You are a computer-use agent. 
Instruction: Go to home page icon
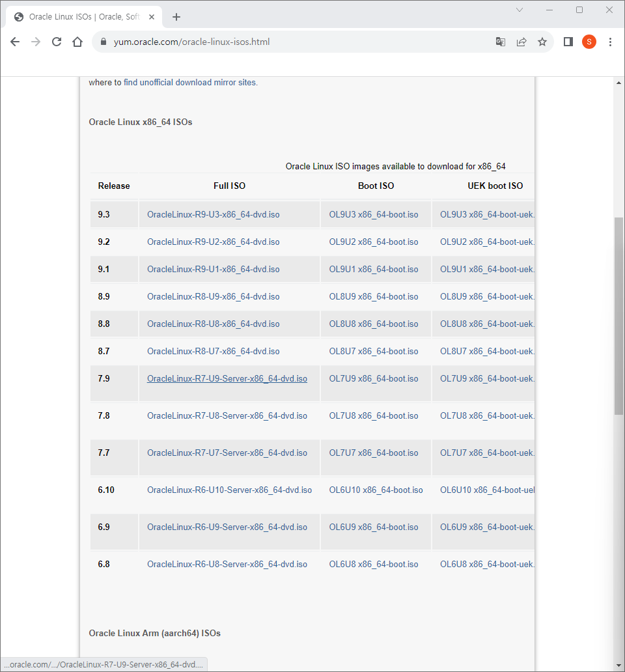click(77, 42)
